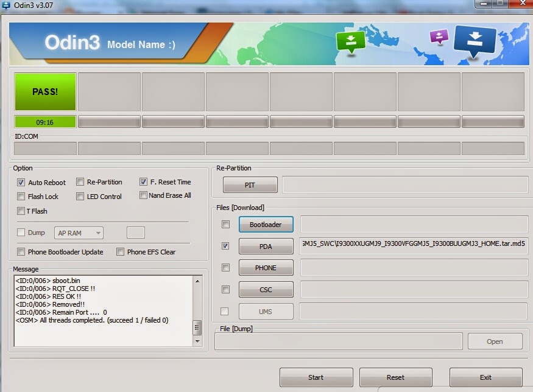The image size is (533, 392).
Task: Check the PHONE file checkbox
Action: coord(225,268)
